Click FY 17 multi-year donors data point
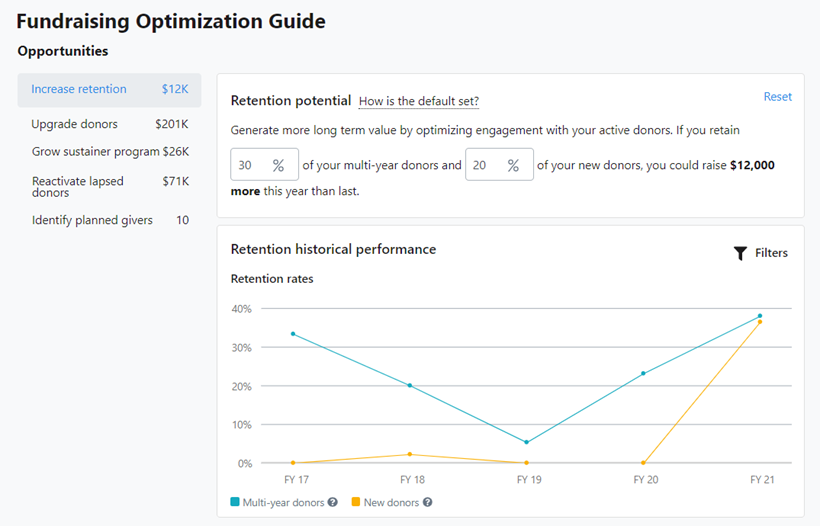820x526 pixels. pos(293,334)
